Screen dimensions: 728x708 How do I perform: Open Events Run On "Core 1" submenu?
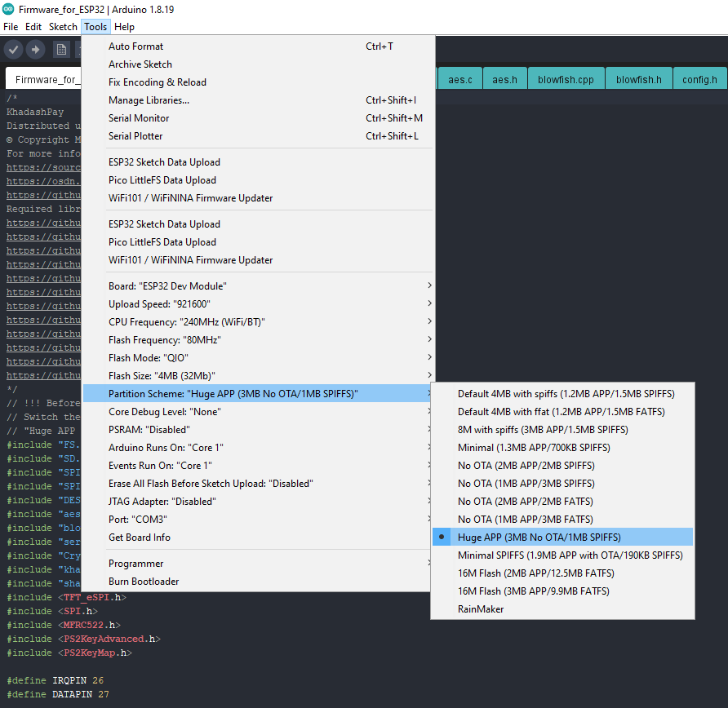coord(258,466)
